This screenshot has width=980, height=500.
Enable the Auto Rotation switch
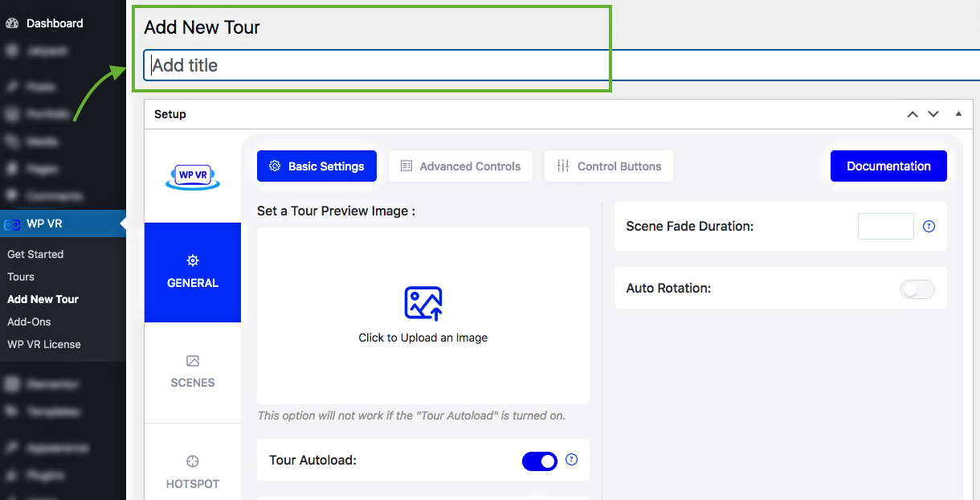coord(917,289)
